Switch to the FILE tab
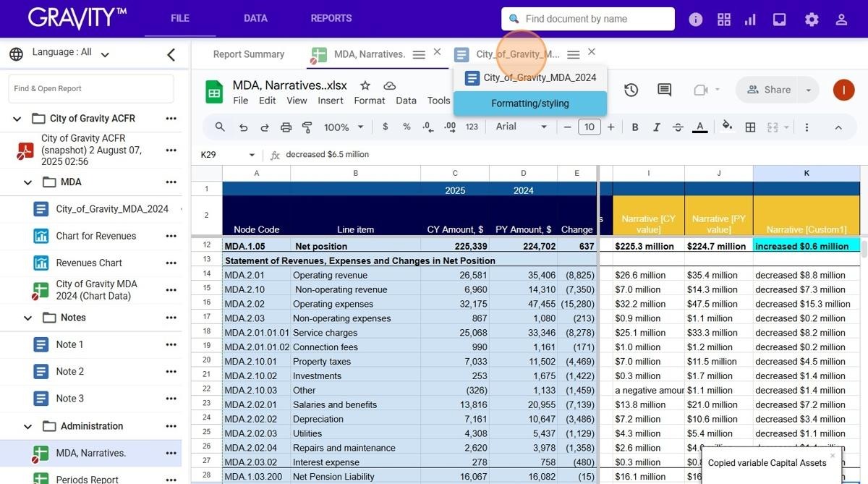 pyautogui.click(x=180, y=18)
